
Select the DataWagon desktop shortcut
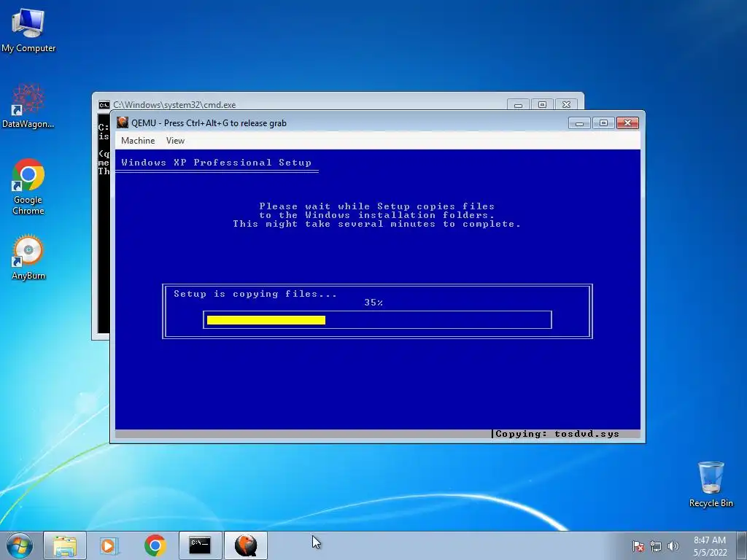28,106
